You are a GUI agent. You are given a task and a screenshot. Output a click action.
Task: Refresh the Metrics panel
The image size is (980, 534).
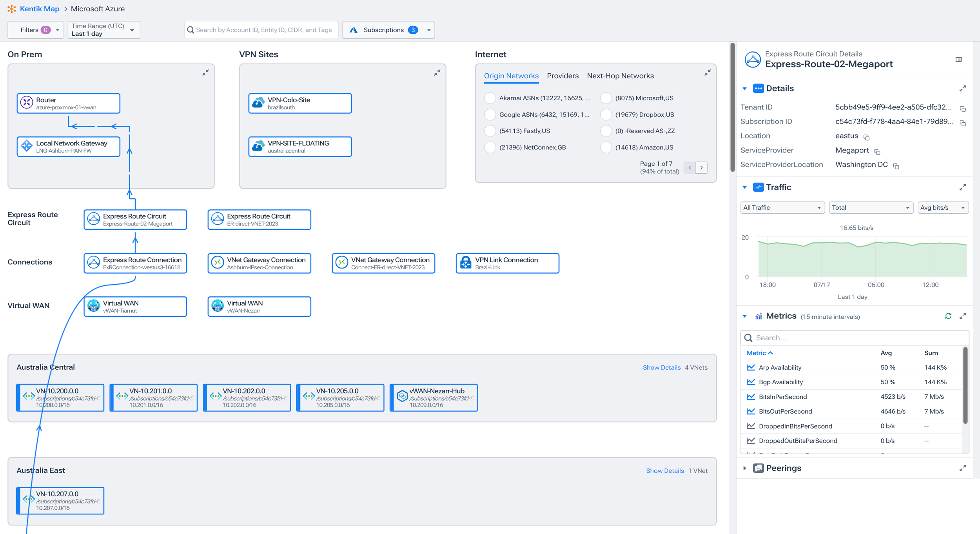click(948, 316)
